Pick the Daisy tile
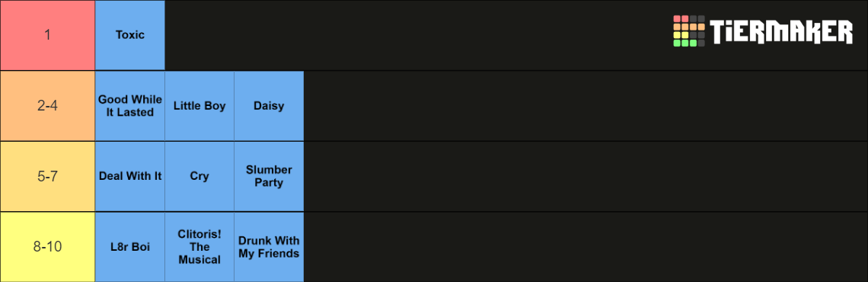868x282 pixels. point(269,106)
